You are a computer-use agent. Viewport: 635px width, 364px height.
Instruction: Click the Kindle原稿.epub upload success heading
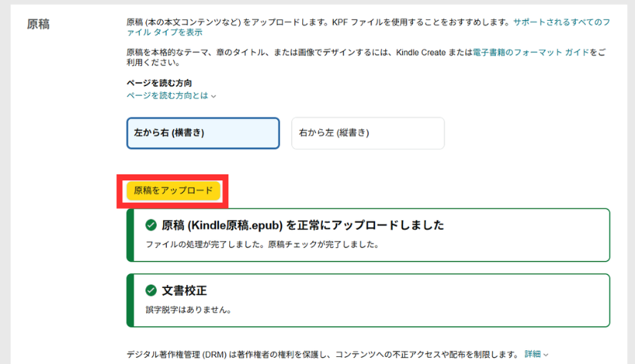tap(303, 226)
